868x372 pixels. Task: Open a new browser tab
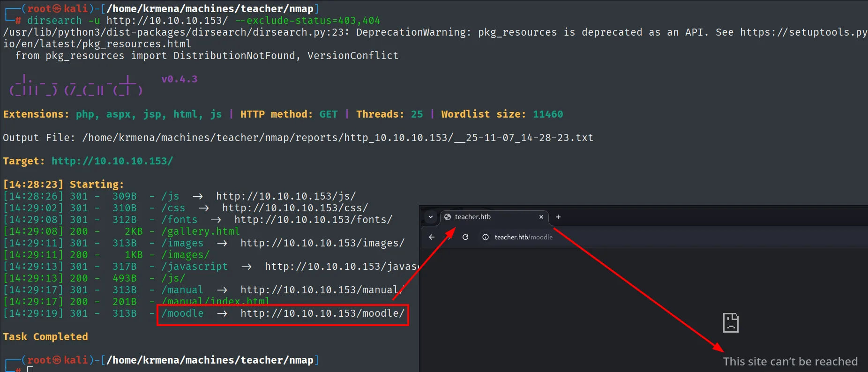pos(558,217)
